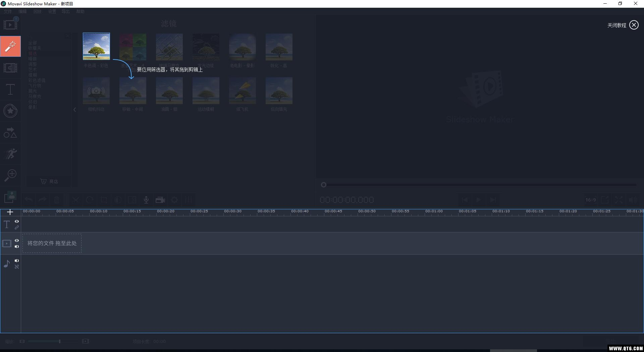The image size is (644, 352).
Task: Click the plus add track button
Action: click(x=10, y=212)
